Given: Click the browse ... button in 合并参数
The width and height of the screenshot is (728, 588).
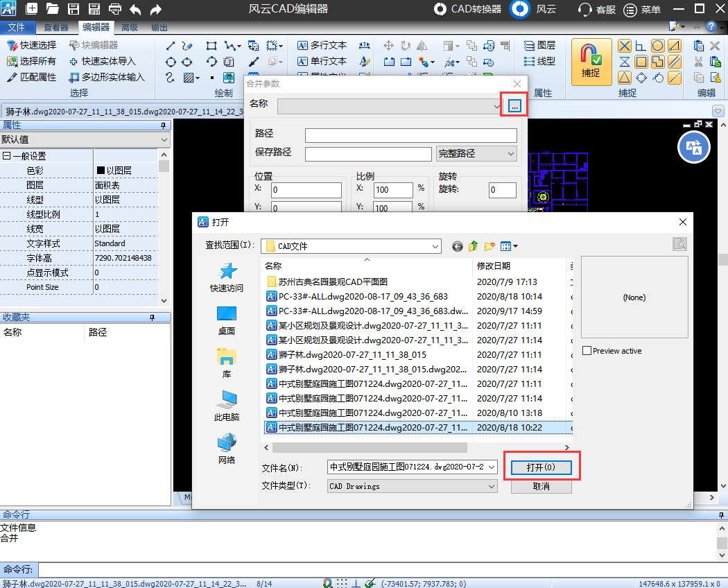Looking at the screenshot, I should [514, 106].
